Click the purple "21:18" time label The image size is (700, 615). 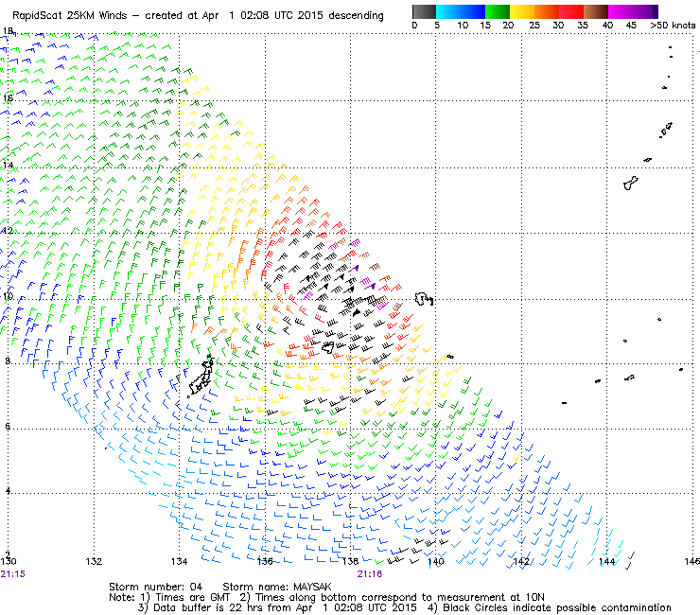point(370,574)
